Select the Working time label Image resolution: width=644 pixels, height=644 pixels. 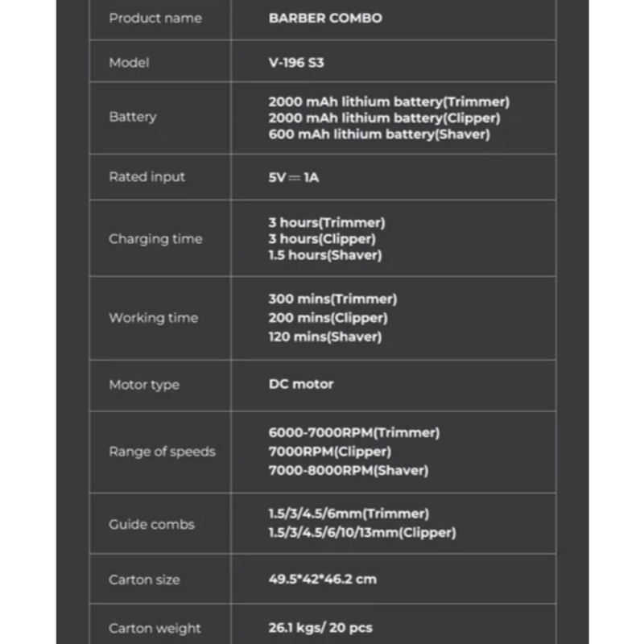pyautogui.click(x=154, y=318)
